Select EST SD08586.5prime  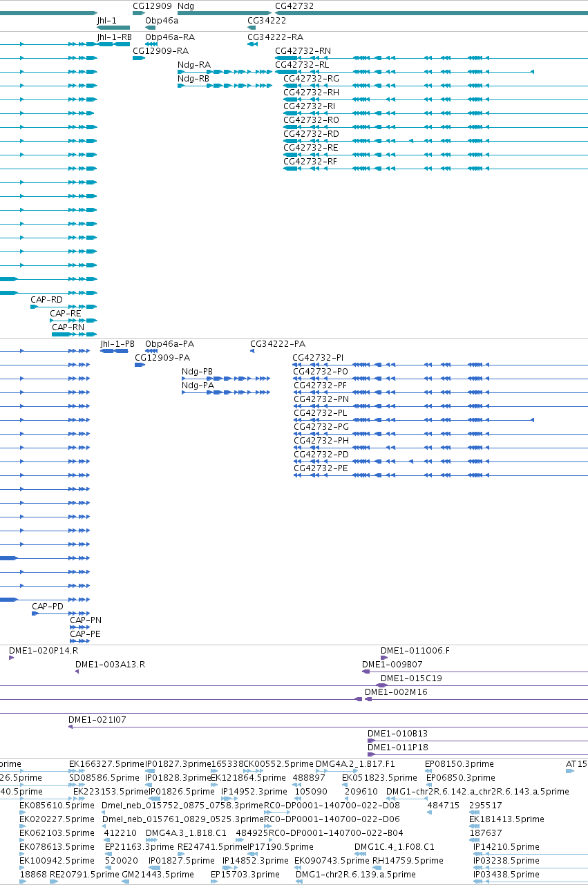(105, 778)
